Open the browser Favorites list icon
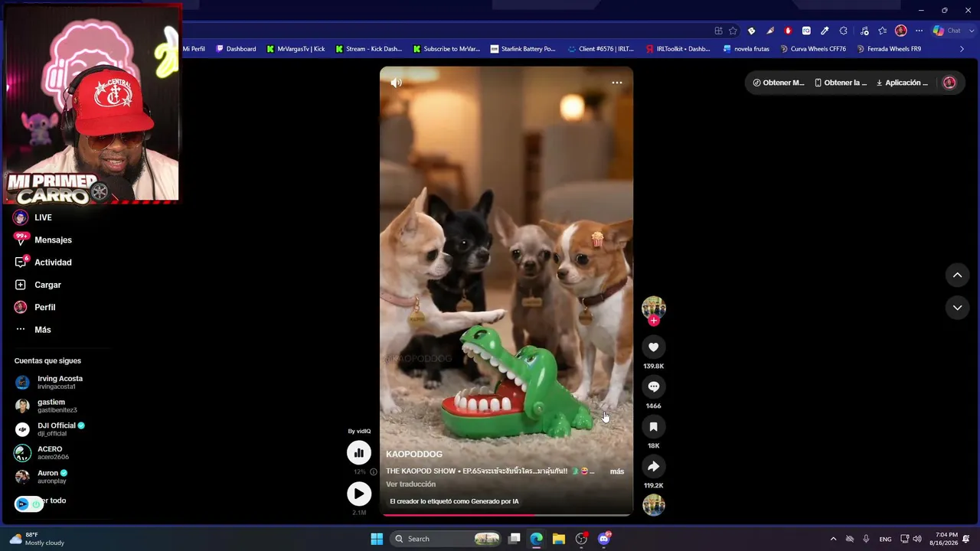 [x=883, y=31]
